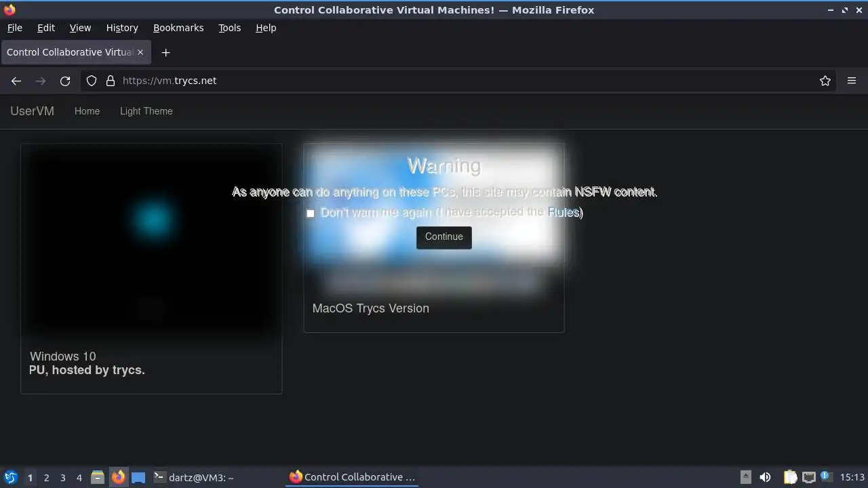
Task: Close the current browser tab
Action: point(140,52)
